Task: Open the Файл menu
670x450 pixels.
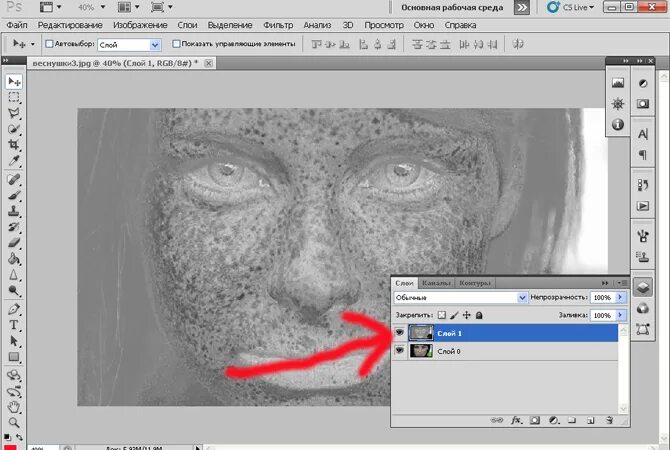Action: coord(17,25)
